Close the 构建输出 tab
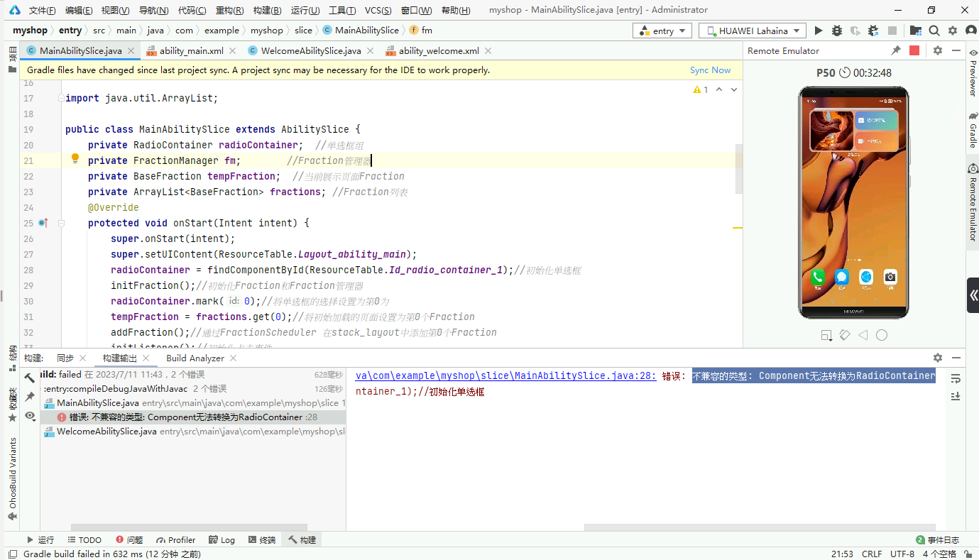Image resolution: width=979 pixels, height=560 pixels. pyautogui.click(x=146, y=358)
